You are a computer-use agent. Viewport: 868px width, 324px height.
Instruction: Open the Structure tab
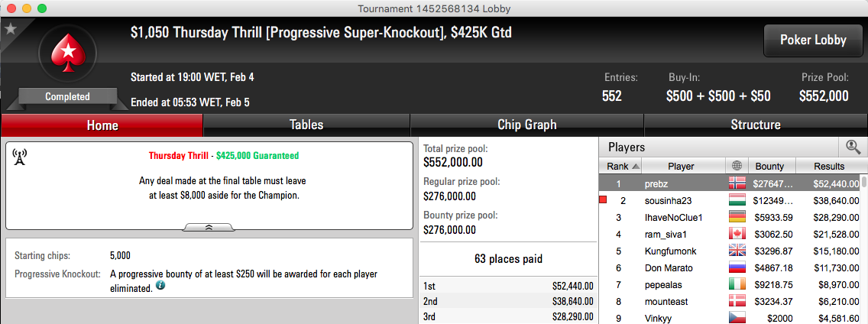[756, 125]
